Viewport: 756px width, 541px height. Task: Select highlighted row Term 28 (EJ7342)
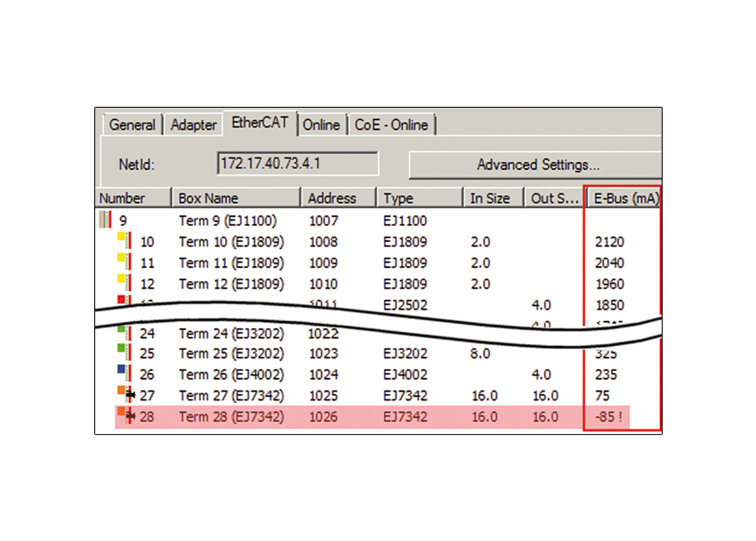(372, 417)
